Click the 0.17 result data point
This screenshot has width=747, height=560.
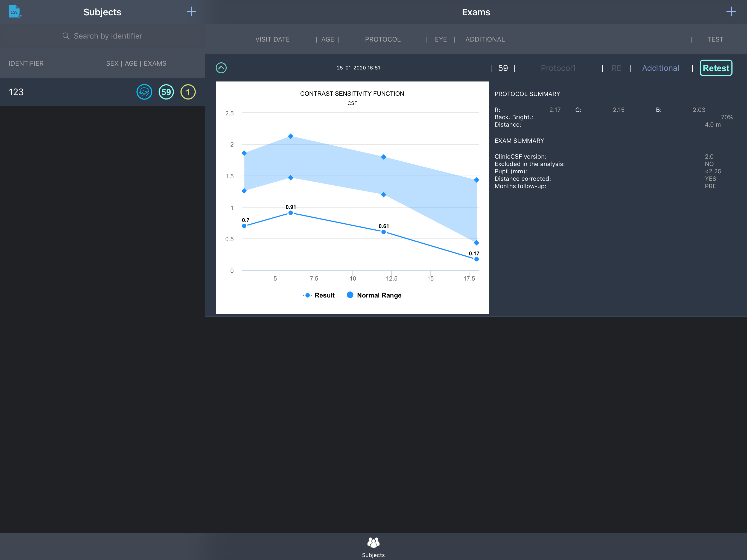tap(476, 259)
